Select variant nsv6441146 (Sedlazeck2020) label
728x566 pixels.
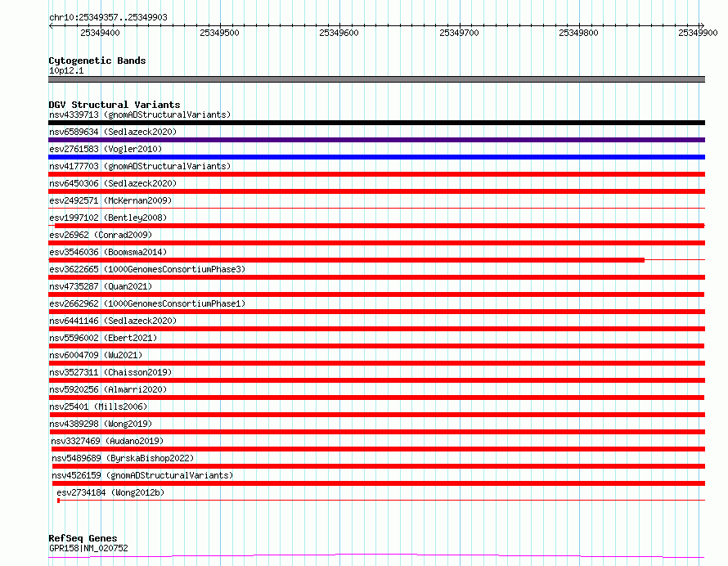coord(113,321)
